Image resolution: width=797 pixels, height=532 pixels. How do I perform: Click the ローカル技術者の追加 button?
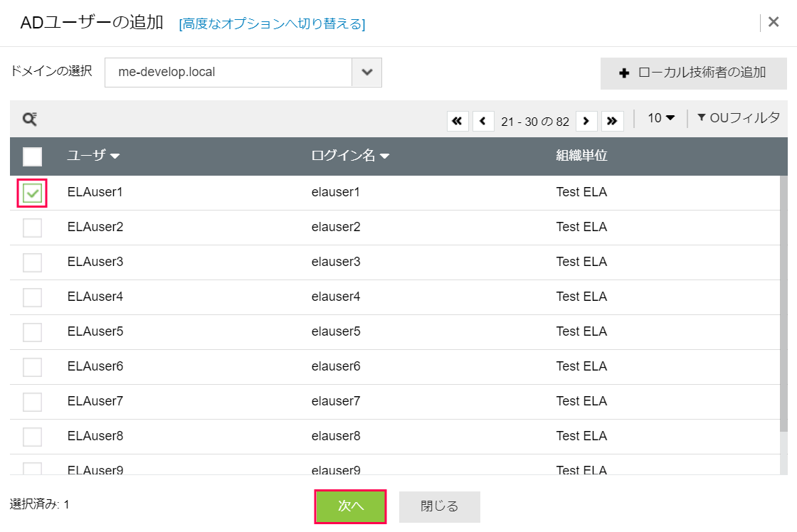[x=693, y=73]
